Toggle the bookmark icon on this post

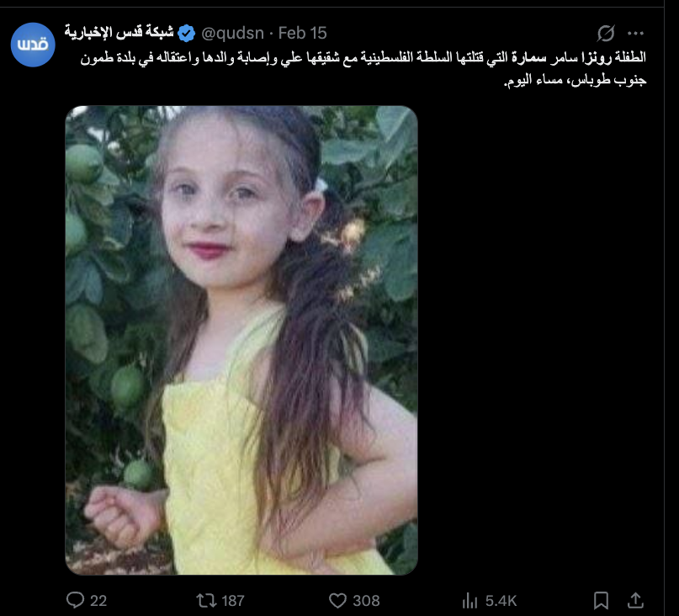(x=601, y=600)
